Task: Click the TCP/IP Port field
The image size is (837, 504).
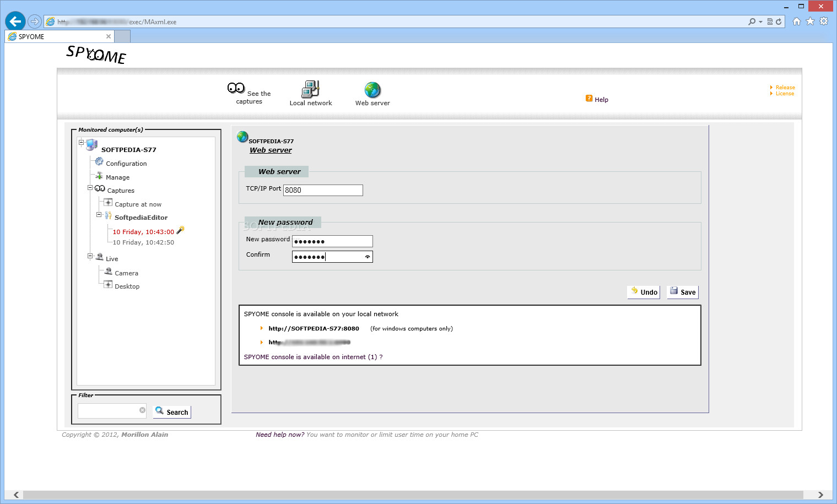Action: pos(323,190)
